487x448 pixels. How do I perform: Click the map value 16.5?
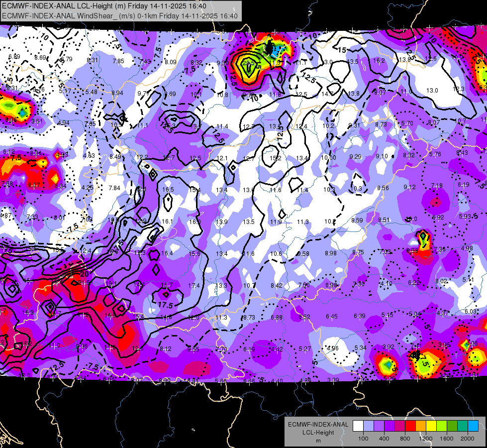(x=168, y=189)
